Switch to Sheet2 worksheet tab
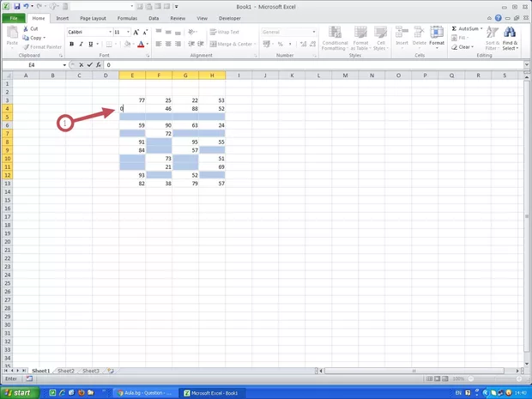 (66, 371)
